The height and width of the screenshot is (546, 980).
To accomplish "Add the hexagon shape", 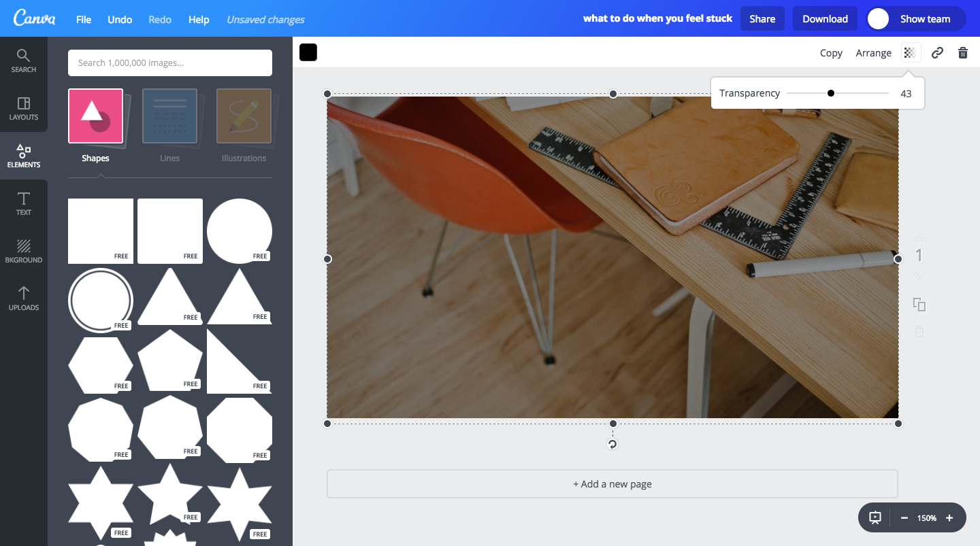I will click(x=101, y=365).
